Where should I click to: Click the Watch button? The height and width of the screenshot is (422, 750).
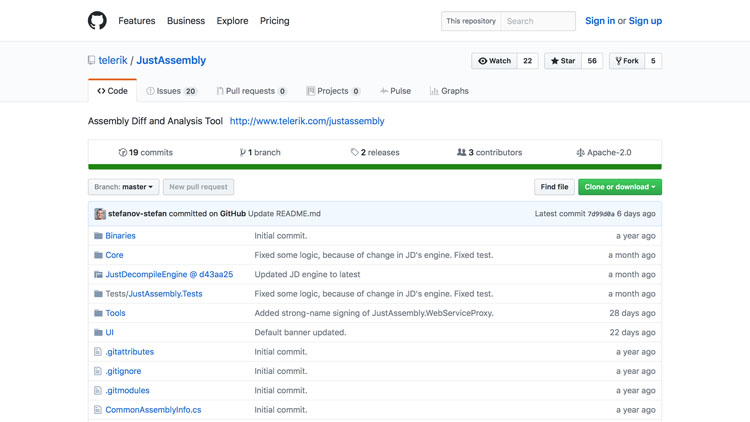pyautogui.click(x=495, y=61)
